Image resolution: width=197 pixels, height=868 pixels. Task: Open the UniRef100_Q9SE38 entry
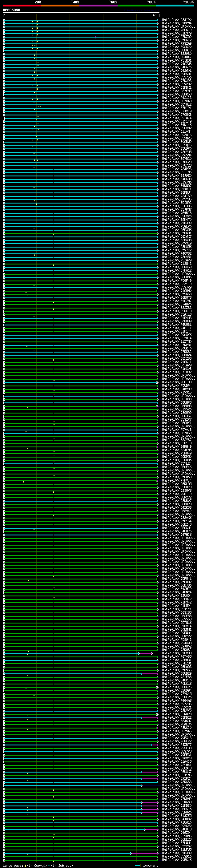[x=177, y=748]
